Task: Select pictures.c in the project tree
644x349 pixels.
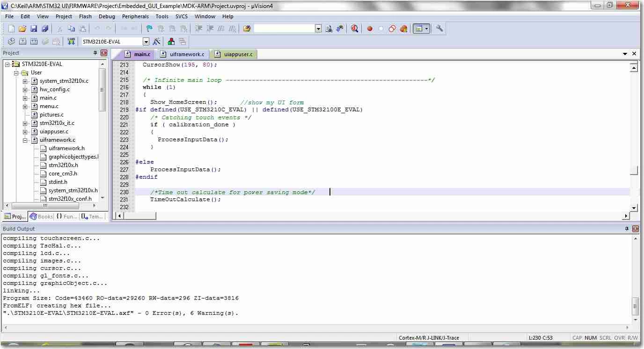Action: click(51, 115)
